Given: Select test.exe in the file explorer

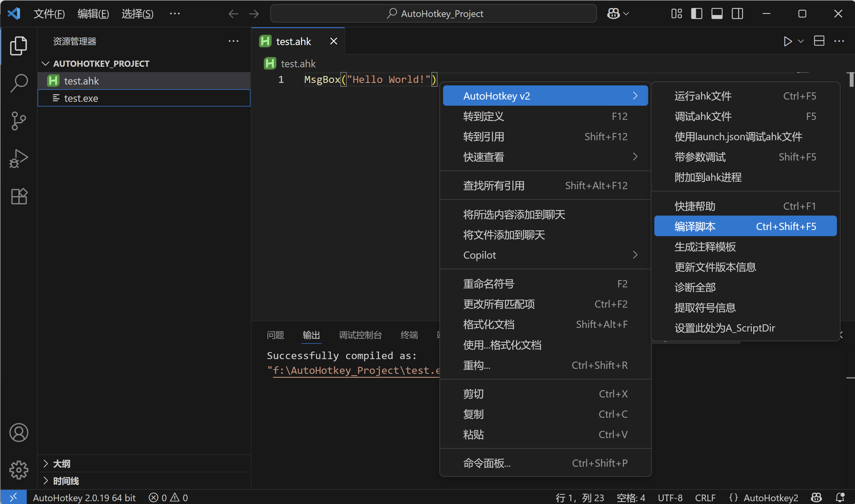Looking at the screenshot, I should [144, 98].
